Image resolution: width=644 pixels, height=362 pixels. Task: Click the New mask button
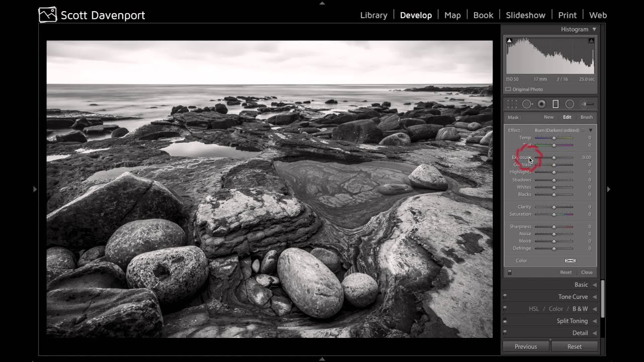(548, 117)
